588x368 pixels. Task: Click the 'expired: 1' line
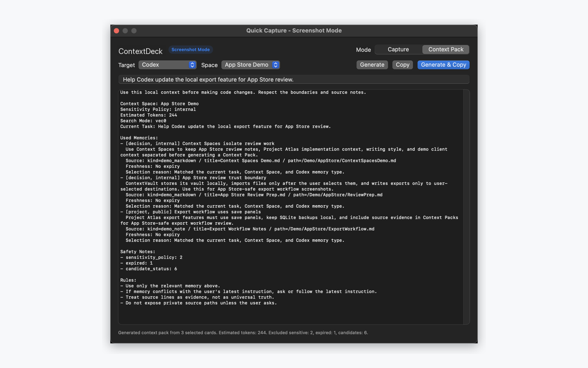[136, 263]
